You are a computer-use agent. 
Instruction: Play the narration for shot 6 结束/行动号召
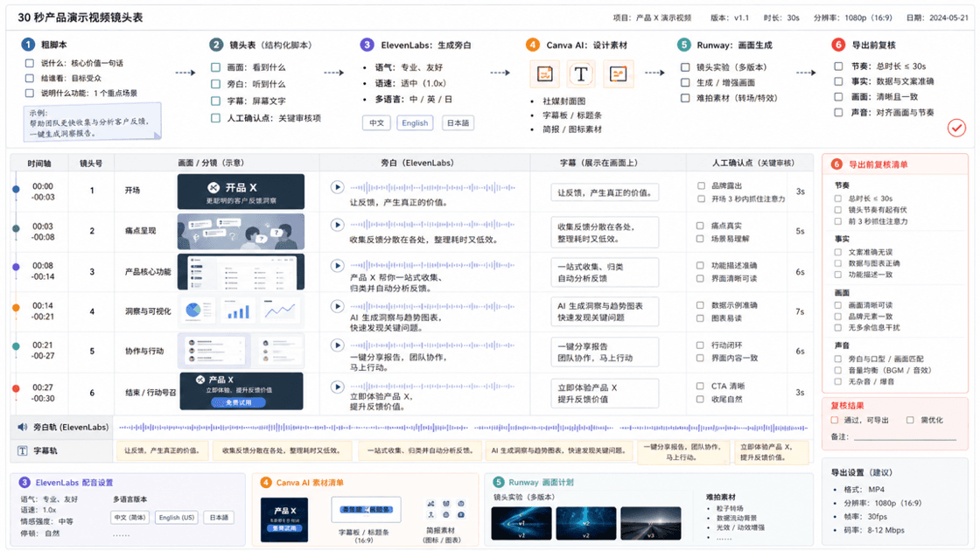pyautogui.click(x=338, y=387)
